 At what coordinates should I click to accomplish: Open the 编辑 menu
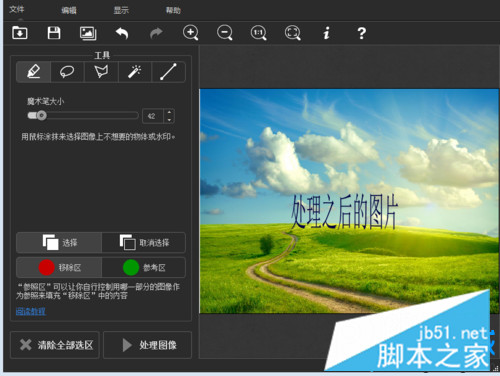[x=69, y=10]
